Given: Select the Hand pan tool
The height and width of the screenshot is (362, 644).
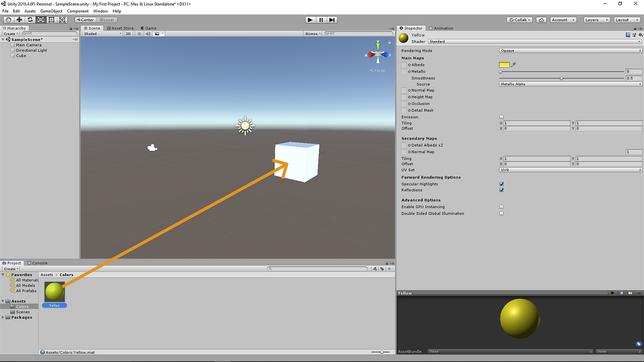Looking at the screenshot, I should [8, 19].
